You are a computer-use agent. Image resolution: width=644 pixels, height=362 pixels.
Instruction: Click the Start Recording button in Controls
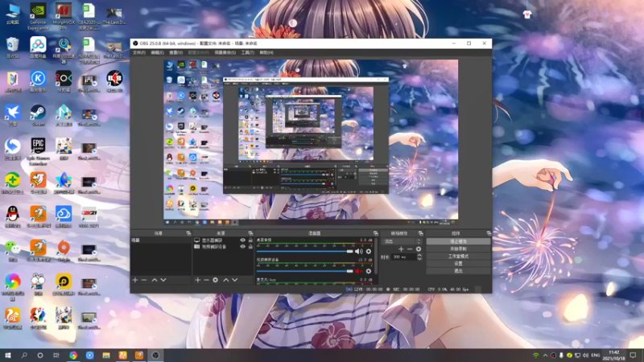tap(458, 249)
